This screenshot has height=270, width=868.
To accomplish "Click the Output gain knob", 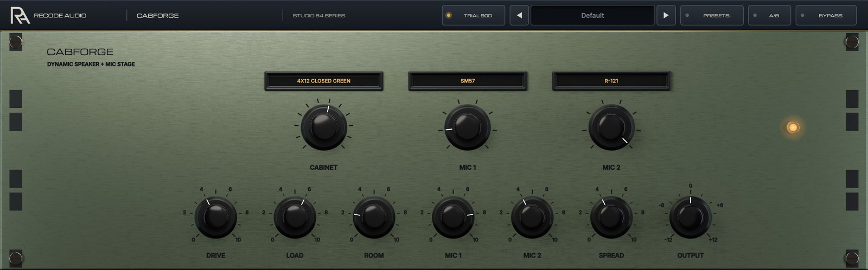I will 691,217.
